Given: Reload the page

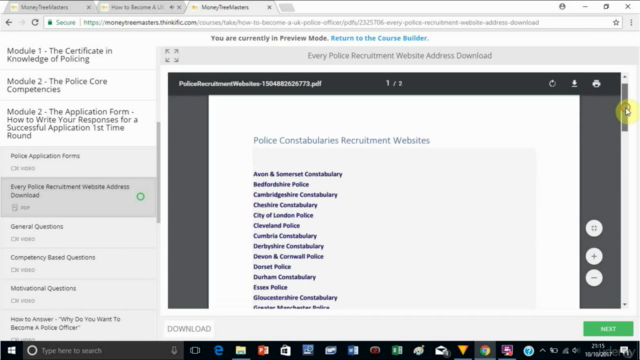Looking at the screenshot, I should point(35,22).
